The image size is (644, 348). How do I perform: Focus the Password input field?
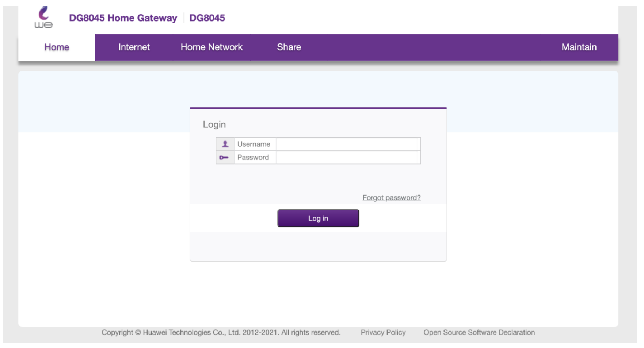pyautogui.click(x=347, y=158)
